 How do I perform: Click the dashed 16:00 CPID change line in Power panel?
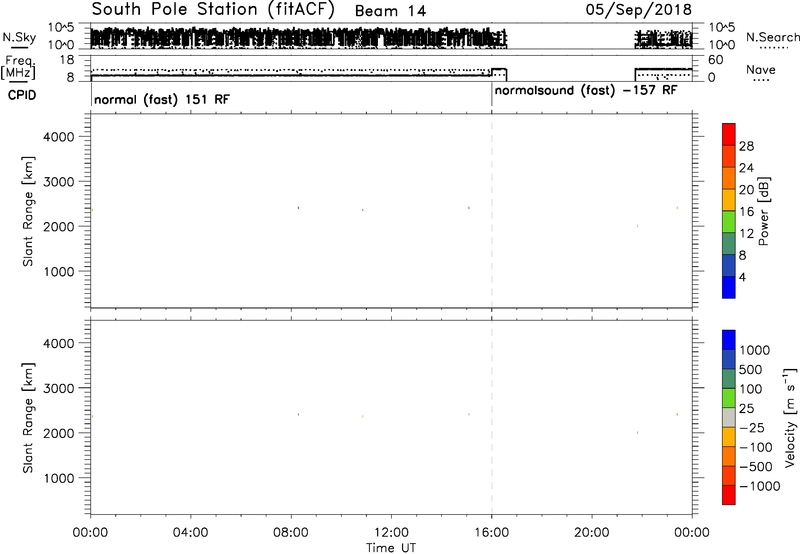(x=492, y=211)
